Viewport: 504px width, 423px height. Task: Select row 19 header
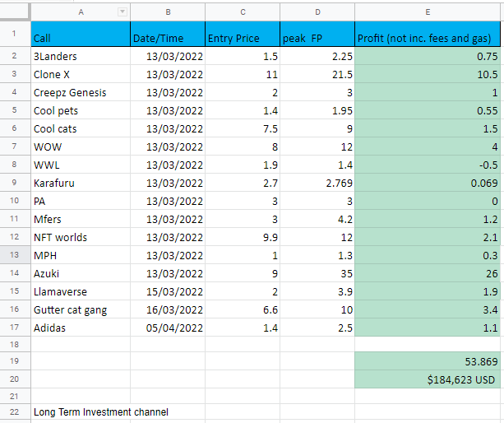click(15, 361)
